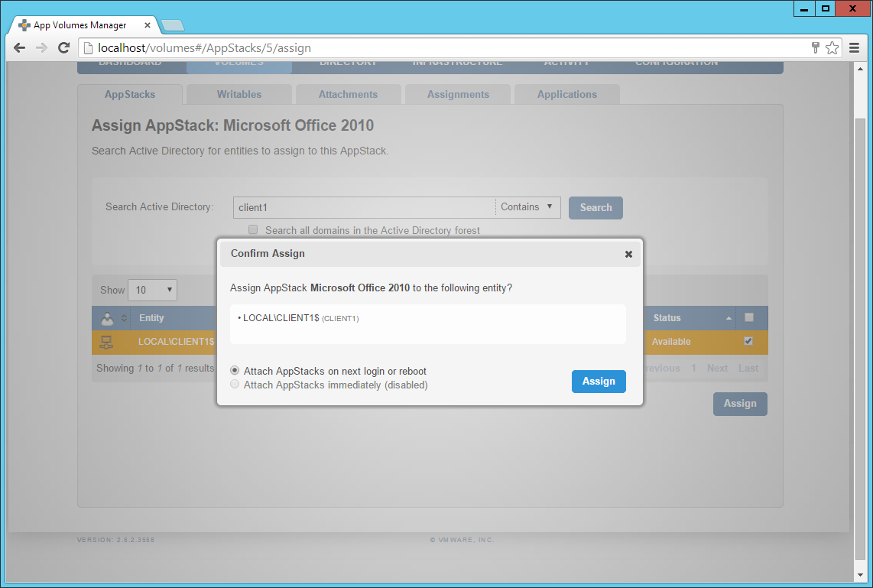
Task: Click page 1 in pagination
Action: (x=693, y=368)
